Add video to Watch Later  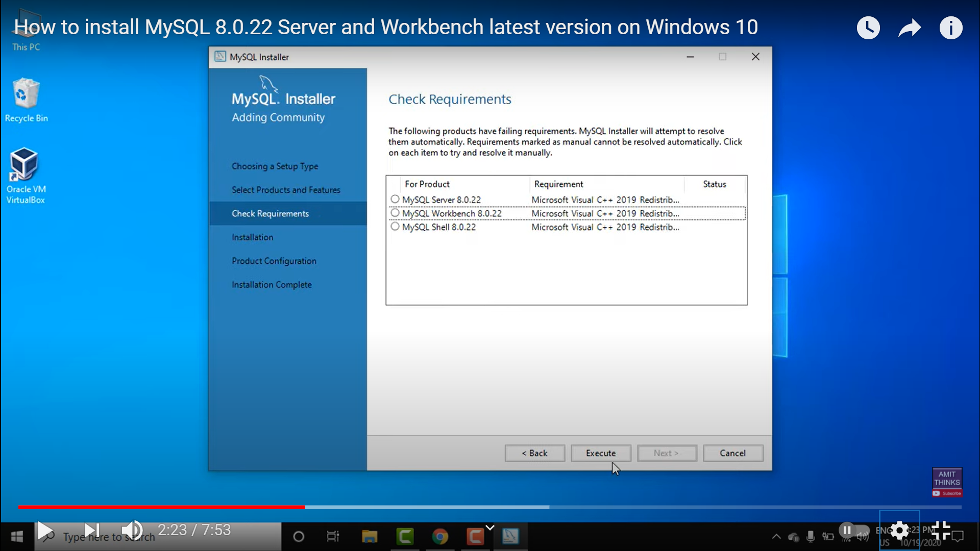[868, 28]
